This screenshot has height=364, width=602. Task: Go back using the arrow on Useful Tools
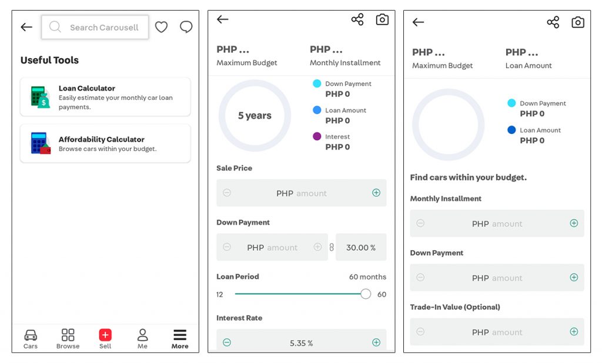pyautogui.click(x=26, y=27)
